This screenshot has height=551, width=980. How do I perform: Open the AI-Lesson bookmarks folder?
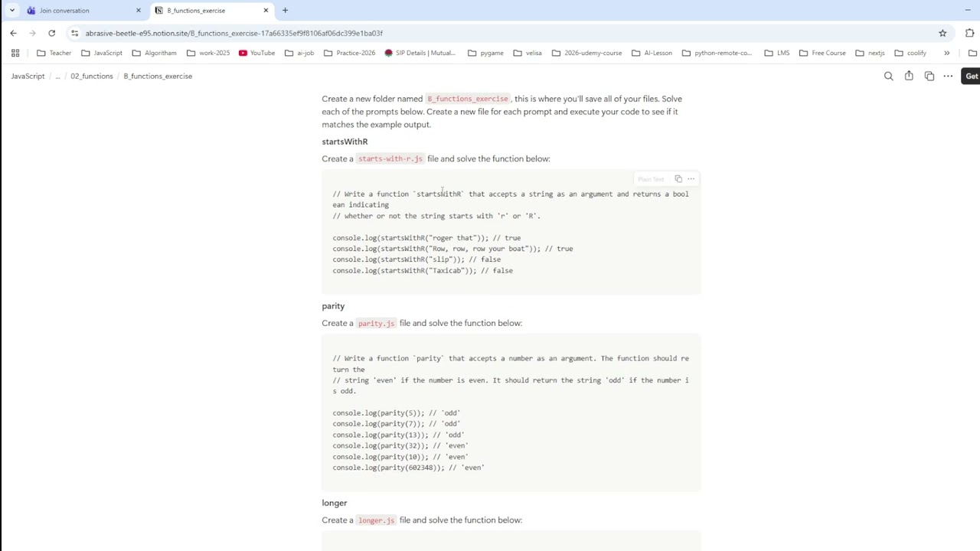coord(651,53)
